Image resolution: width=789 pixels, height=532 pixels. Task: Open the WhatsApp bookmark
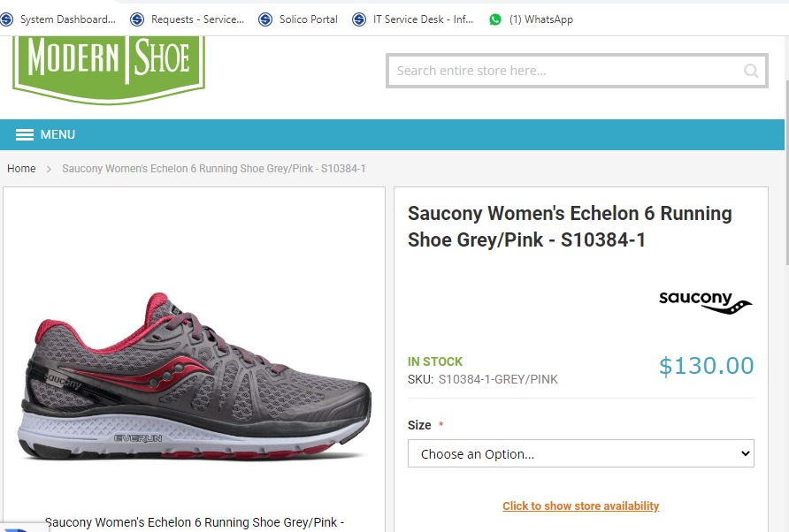(532, 19)
